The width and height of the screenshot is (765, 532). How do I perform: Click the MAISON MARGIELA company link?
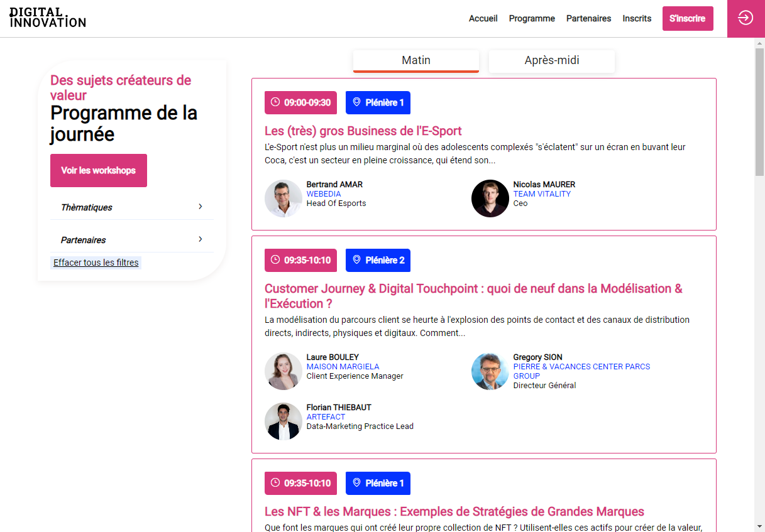tap(343, 367)
